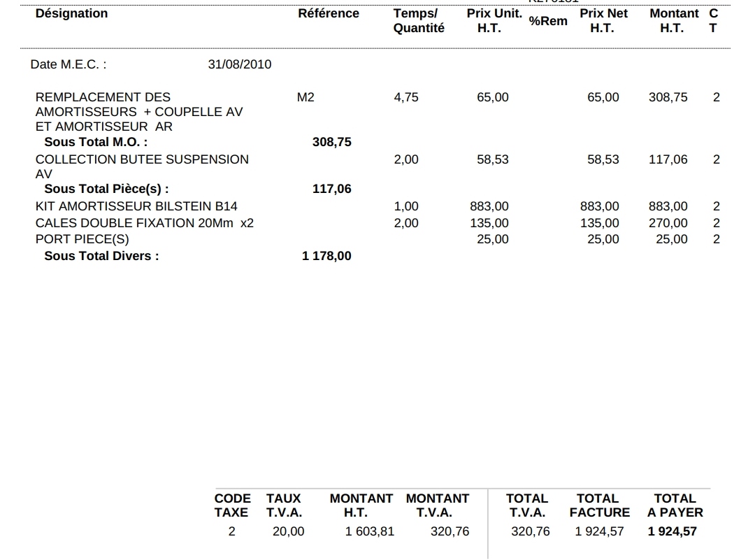Select the bold "1 924,57" under TOTAL A PAYER
Screen dimensions: 755x560
click(x=673, y=531)
